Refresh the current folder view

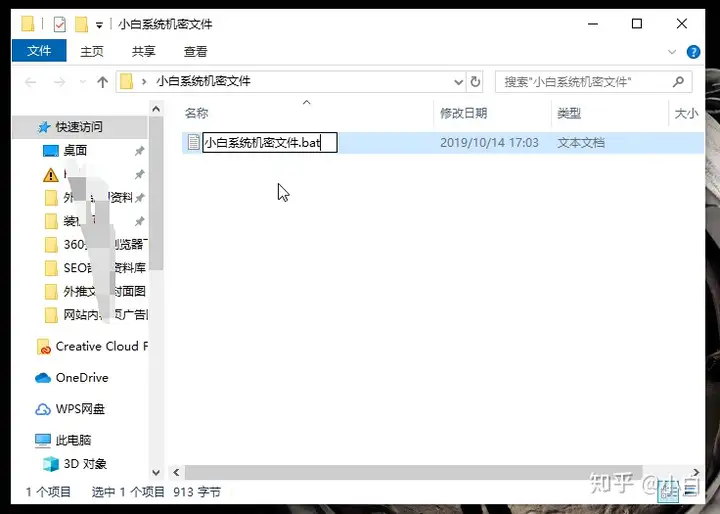coord(475,82)
